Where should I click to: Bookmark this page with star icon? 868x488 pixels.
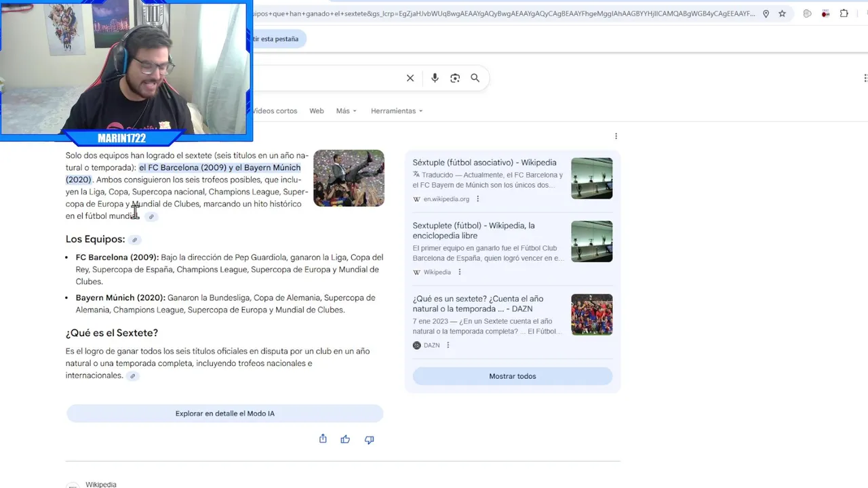pos(782,14)
